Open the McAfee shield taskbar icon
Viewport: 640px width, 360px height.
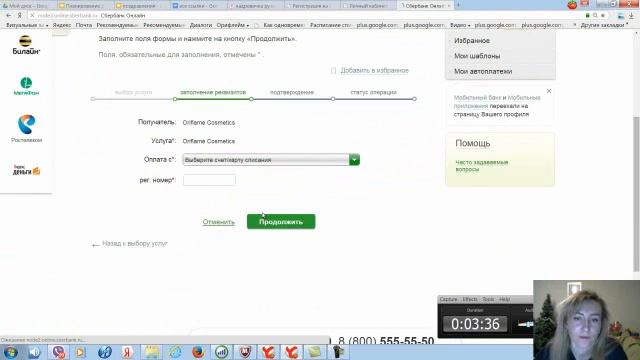(245, 352)
